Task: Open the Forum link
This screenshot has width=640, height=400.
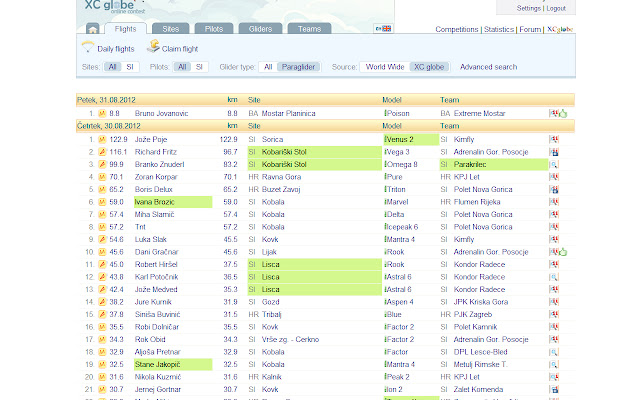Action: point(530,29)
